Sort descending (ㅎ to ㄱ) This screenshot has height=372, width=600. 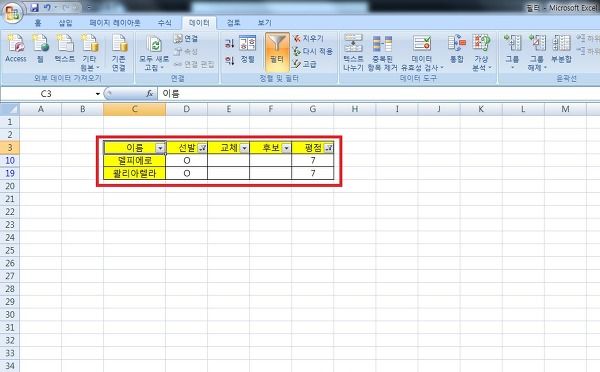point(229,60)
